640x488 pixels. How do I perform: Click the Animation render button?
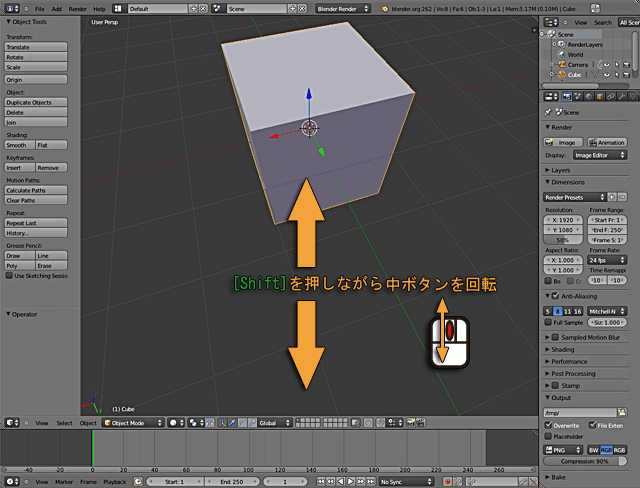(x=607, y=142)
